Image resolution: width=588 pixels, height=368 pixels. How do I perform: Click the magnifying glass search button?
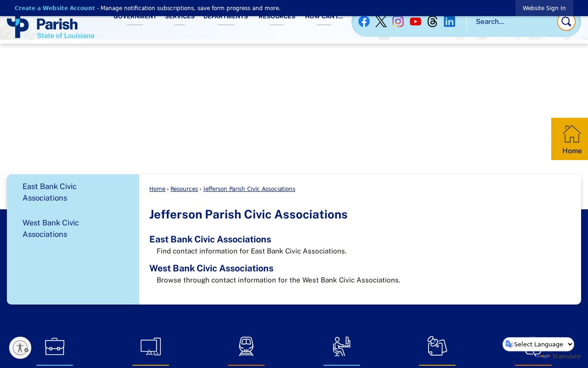(x=566, y=22)
